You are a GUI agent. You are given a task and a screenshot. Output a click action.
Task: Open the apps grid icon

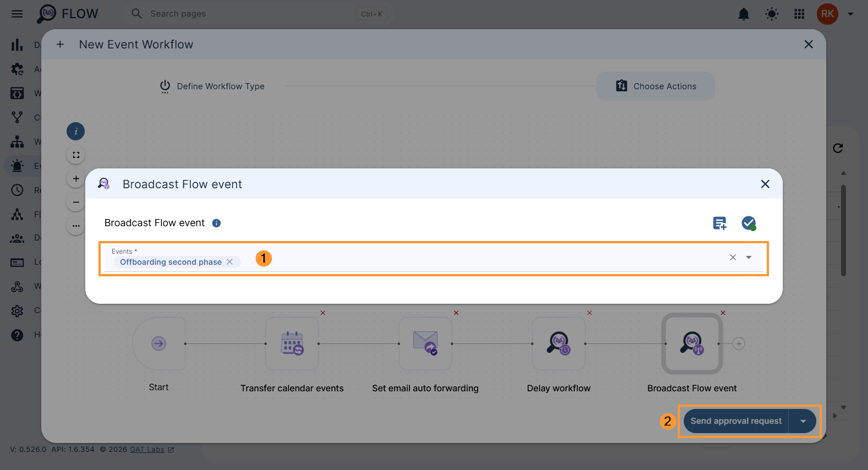click(x=799, y=14)
